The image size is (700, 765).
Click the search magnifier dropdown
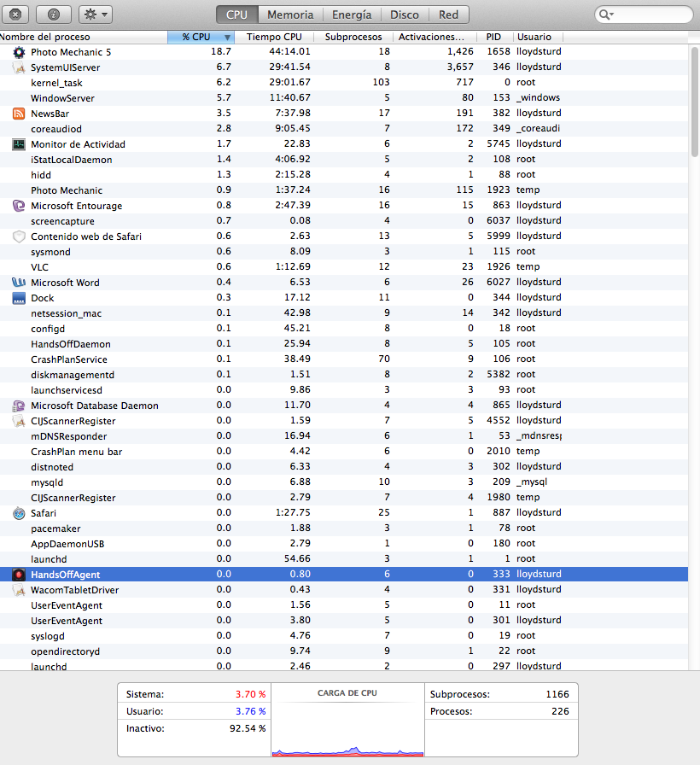click(x=606, y=15)
